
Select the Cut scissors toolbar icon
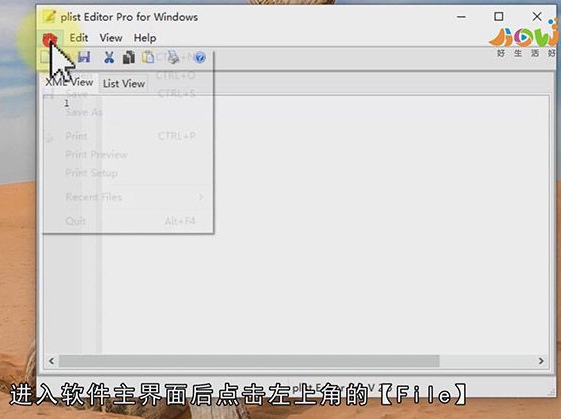coord(109,57)
